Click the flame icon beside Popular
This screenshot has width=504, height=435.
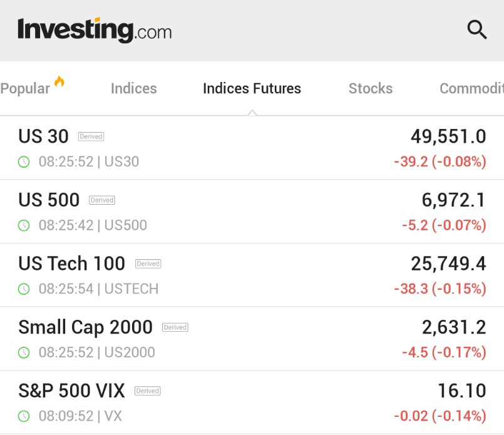pyautogui.click(x=59, y=81)
